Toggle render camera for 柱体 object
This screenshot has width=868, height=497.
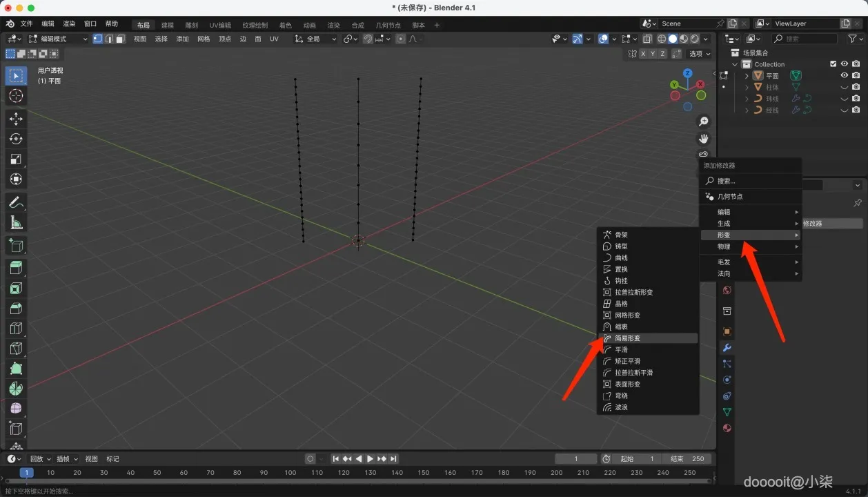(856, 88)
